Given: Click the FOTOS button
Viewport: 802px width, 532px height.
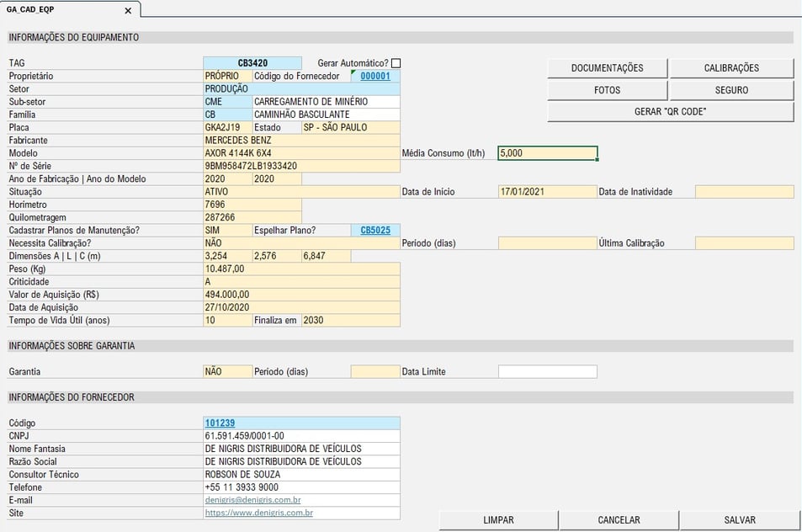Looking at the screenshot, I should point(607,90).
